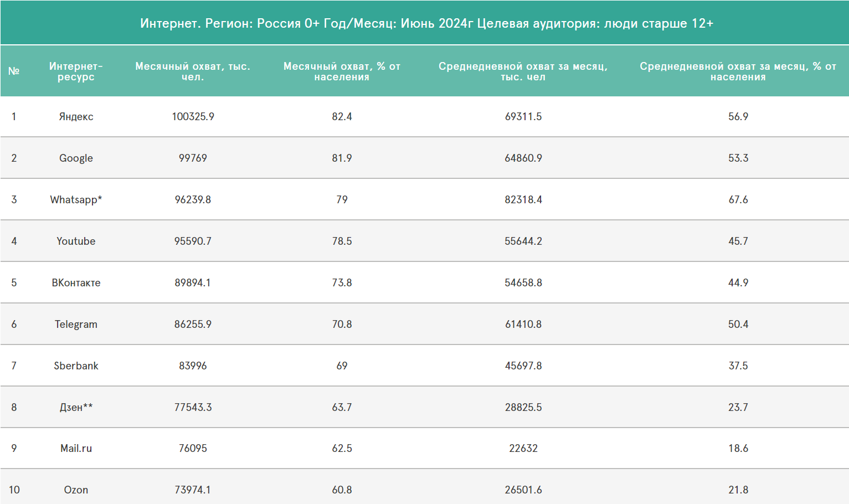Screen dimensions: 849x504
Task: Click the value '99769' for Google
Action: pyautogui.click(x=193, y=158)
